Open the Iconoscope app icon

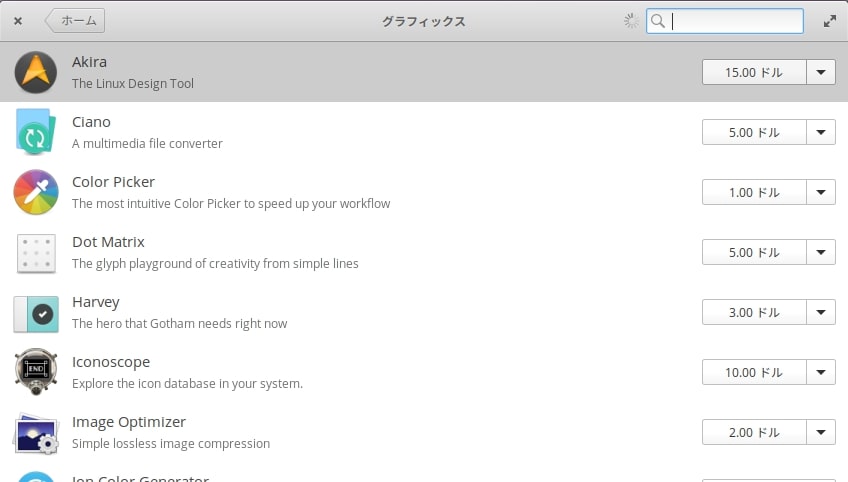click(35, 372)
